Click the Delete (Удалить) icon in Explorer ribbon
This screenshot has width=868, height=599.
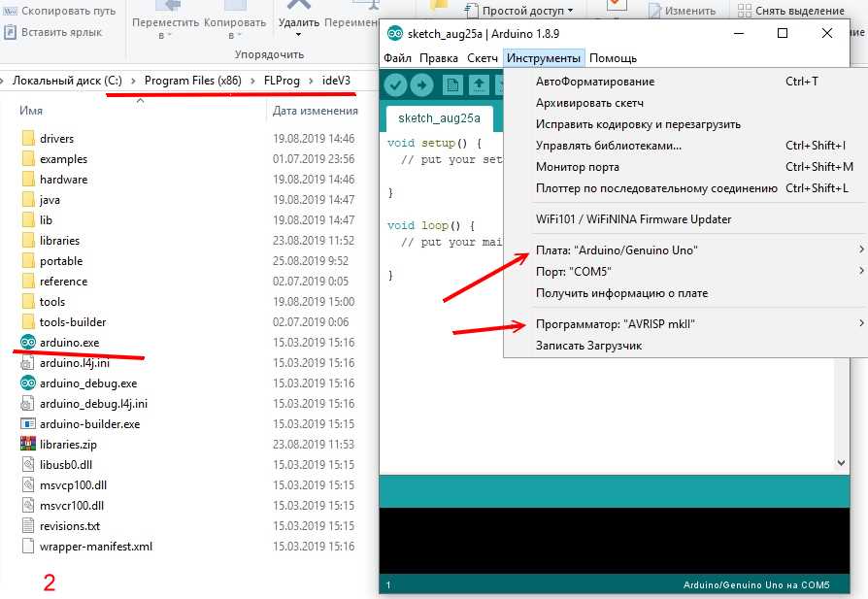coord(299,6)
